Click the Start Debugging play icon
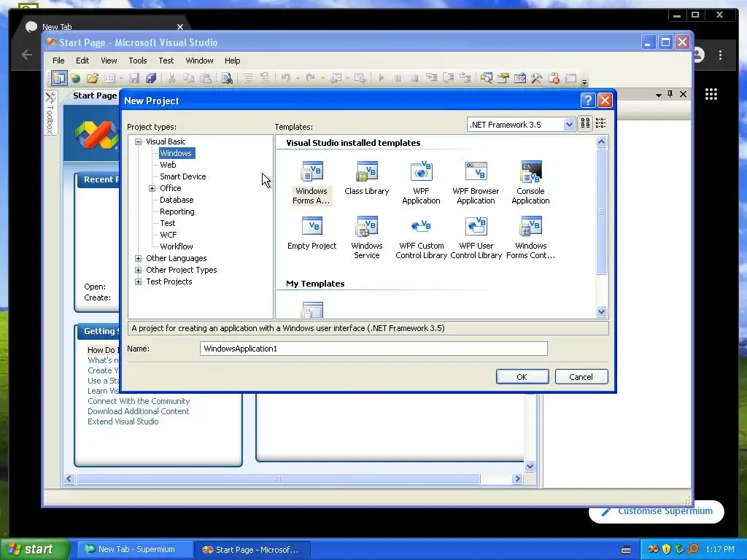This screenshot has height=560, width=747. coord(381,77)
